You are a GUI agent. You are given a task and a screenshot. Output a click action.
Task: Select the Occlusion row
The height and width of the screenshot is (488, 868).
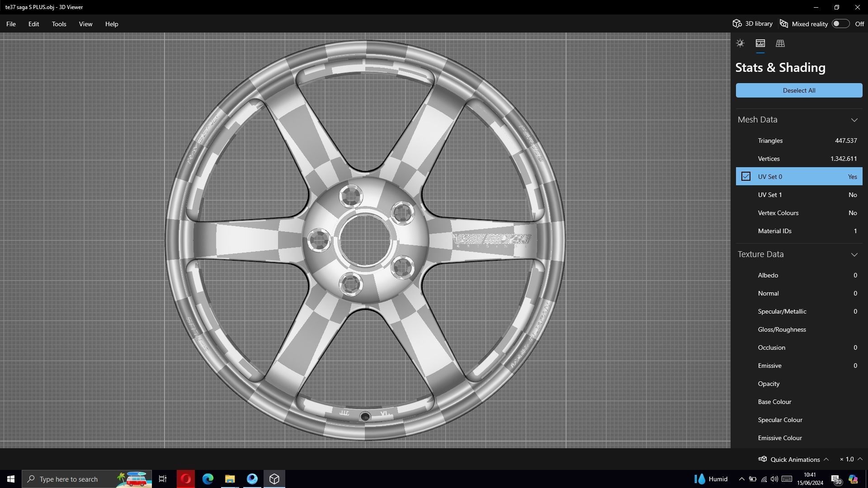(x=799, y=347)
